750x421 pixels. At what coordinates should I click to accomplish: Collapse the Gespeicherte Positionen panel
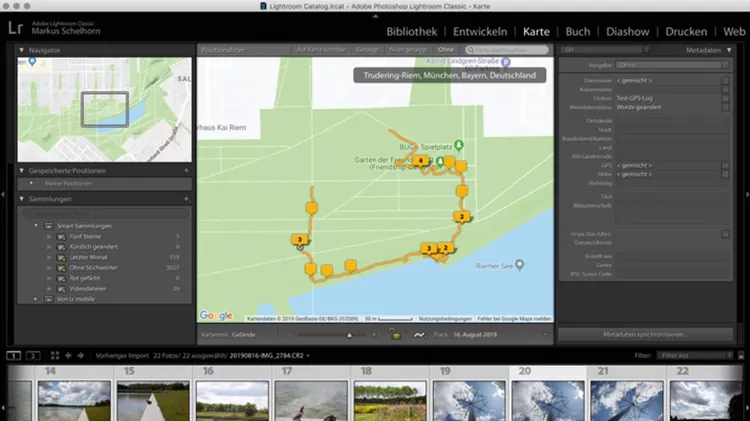(22, 170)
